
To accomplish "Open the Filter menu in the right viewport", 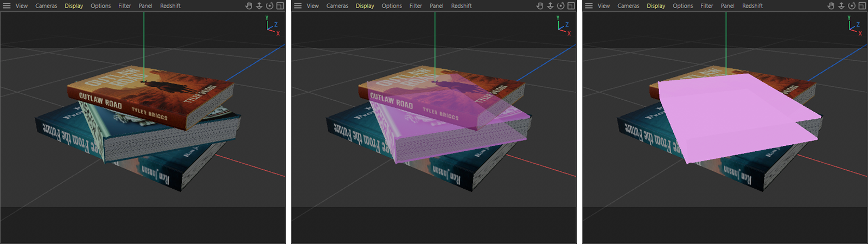I will (x=707, y=6).
